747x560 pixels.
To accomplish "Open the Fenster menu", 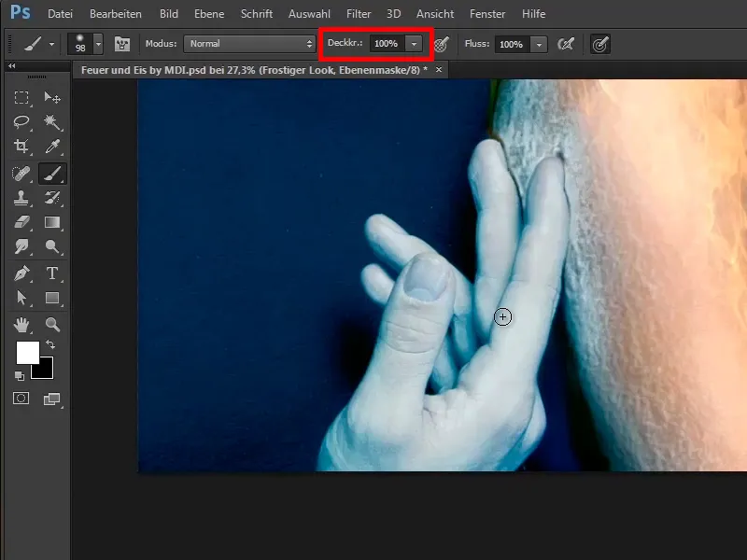I will pyautogui.click(x=487, y=14).
